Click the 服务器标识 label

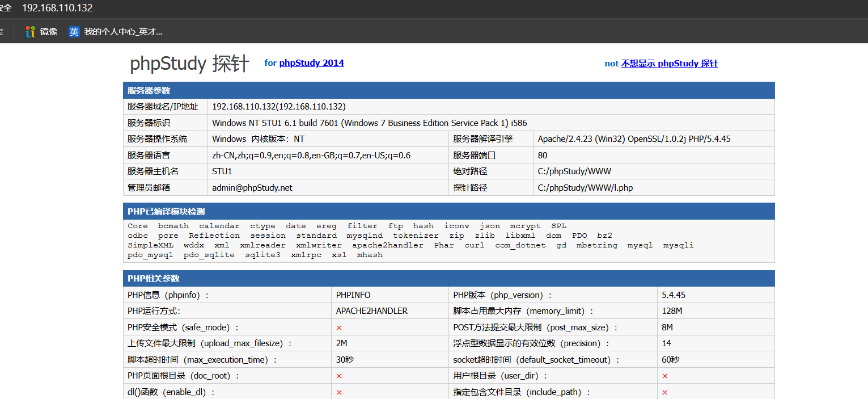tap(149, 123)
